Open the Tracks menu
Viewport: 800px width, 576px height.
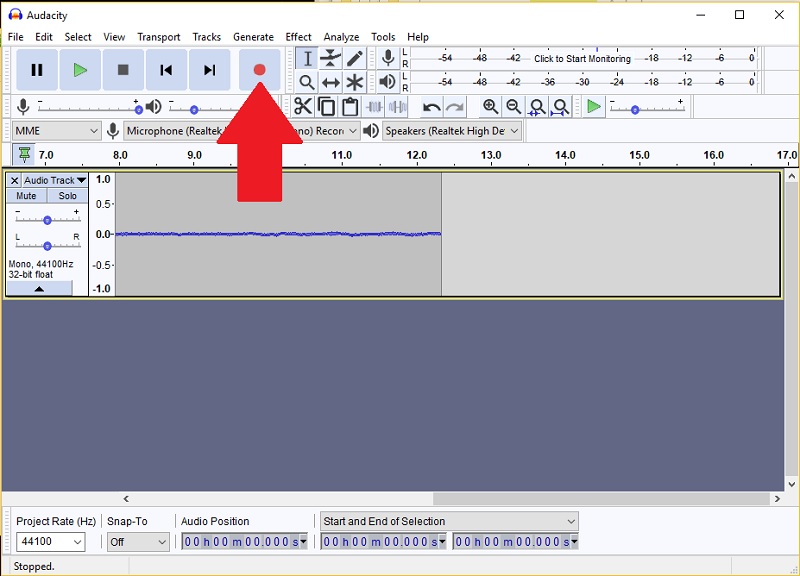[207, 37]
